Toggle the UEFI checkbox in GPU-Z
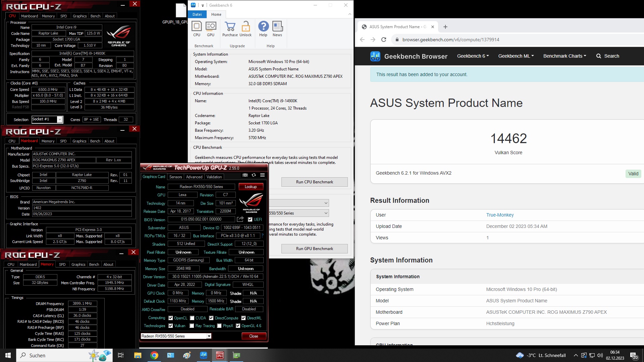The height and width of the screenshot is (362, 644). [x=250, y=220]
